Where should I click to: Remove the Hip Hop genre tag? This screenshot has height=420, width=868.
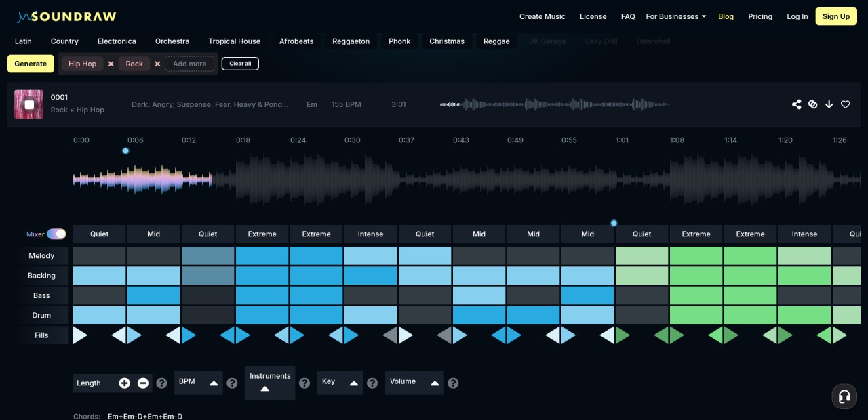point(111,64)
